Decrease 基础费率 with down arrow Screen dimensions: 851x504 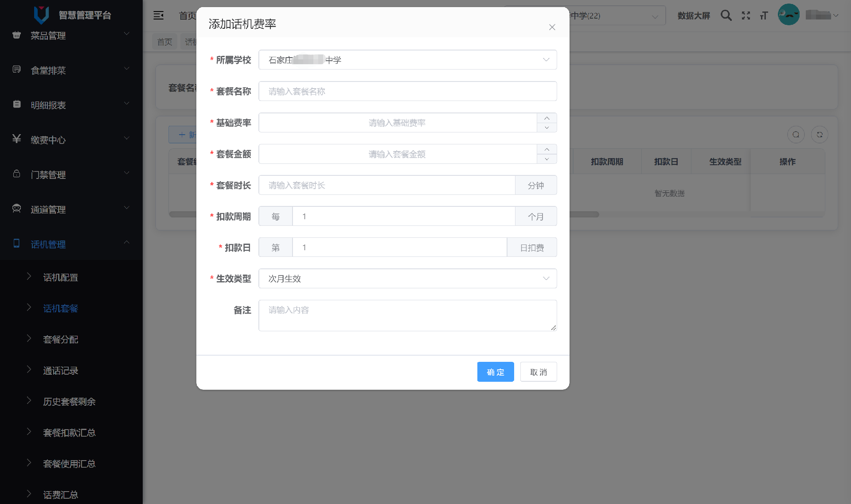(547, 128)
